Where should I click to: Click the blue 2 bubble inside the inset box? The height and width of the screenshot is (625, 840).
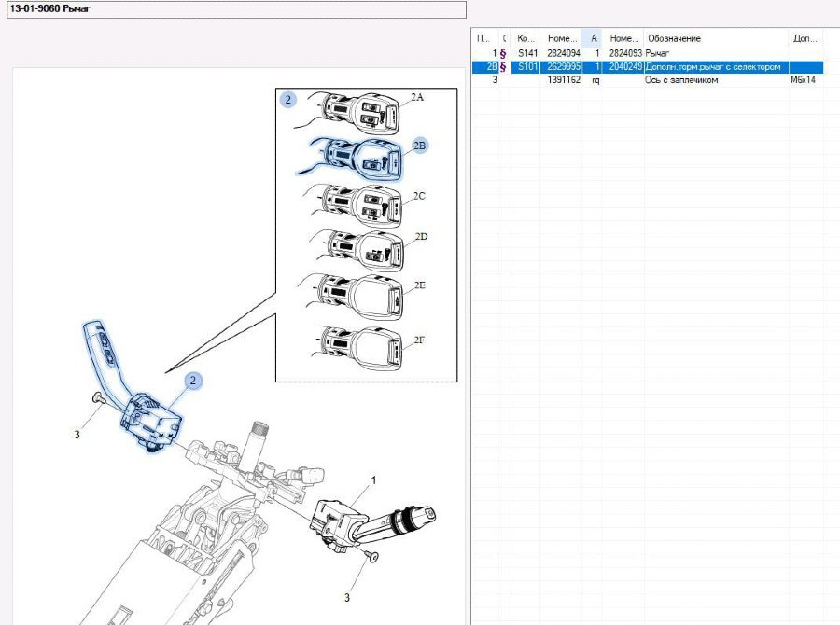click(289, 99)
